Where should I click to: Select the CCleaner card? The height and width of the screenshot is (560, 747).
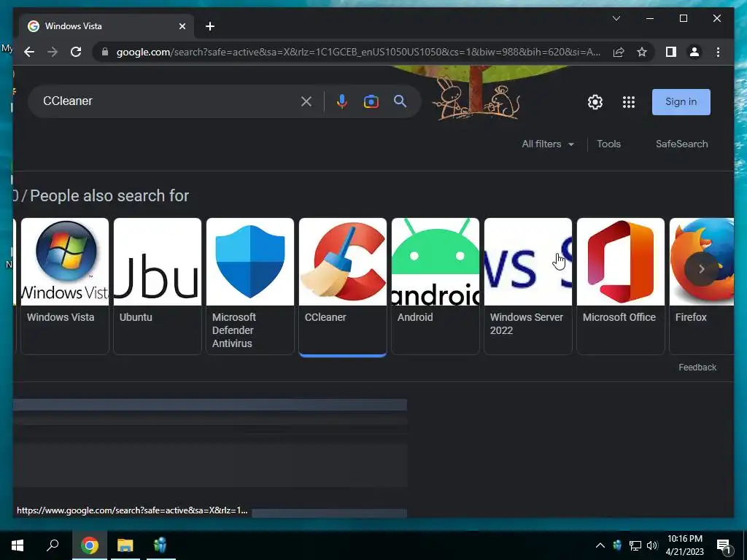(343, 286)
